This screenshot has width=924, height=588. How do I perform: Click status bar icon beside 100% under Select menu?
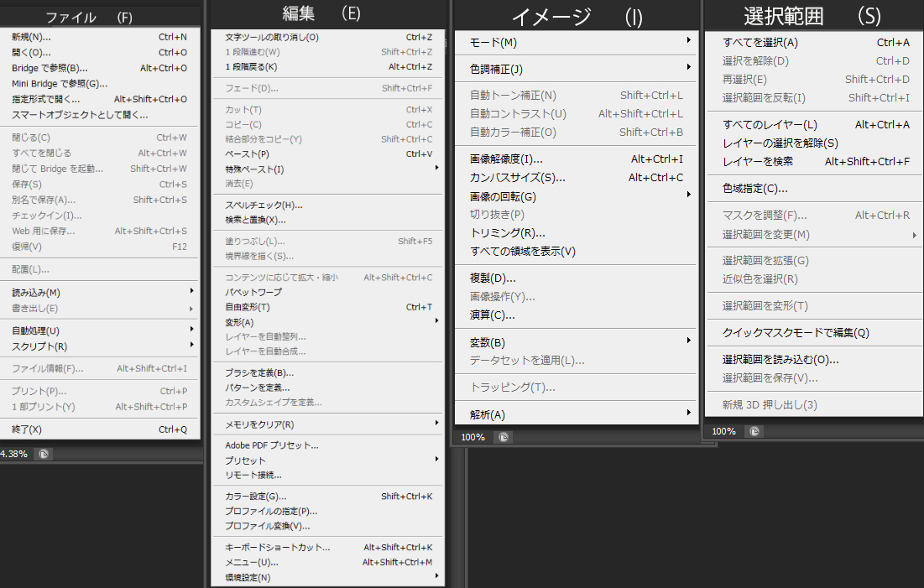(754, 431)
